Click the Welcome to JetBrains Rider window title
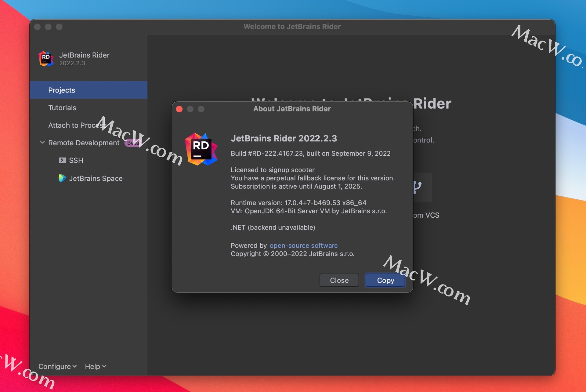The image size is (586, 392). [292, 27]
